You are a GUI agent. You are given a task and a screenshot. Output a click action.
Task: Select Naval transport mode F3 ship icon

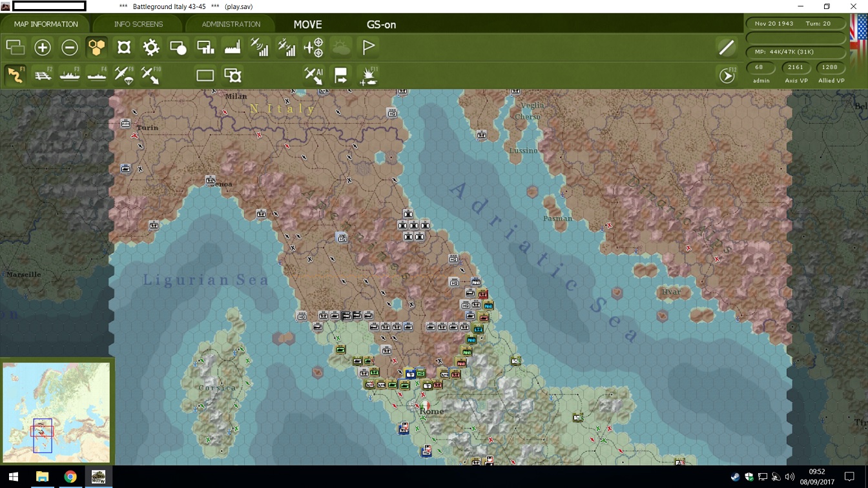coord(70,75)
